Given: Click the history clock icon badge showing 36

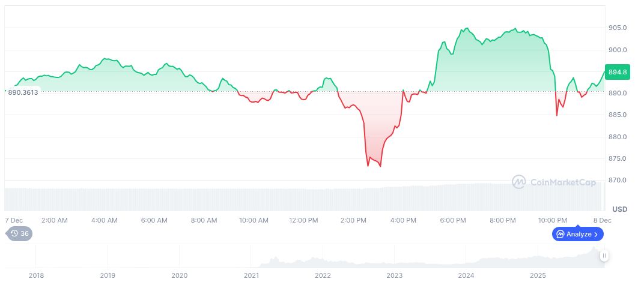Looking at the screenshot, I should pyautogui.click(x=19, y=233).
